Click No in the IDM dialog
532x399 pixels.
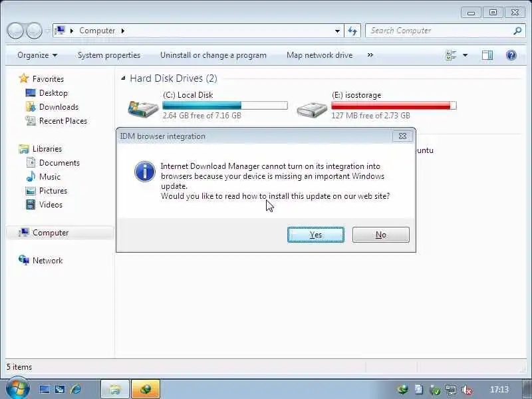[380, 235]
